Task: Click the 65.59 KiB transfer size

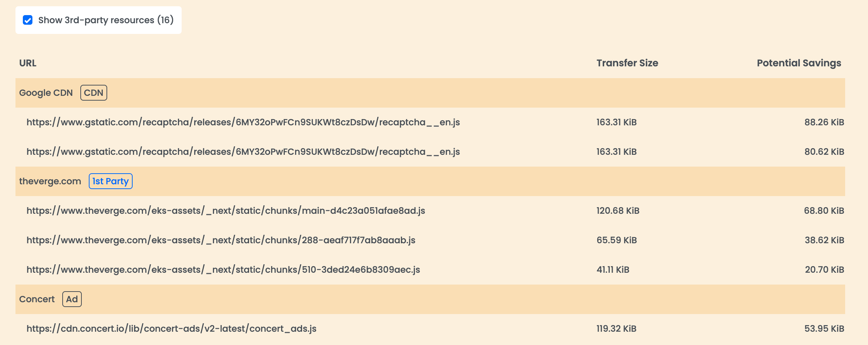Action: (617, 240)
